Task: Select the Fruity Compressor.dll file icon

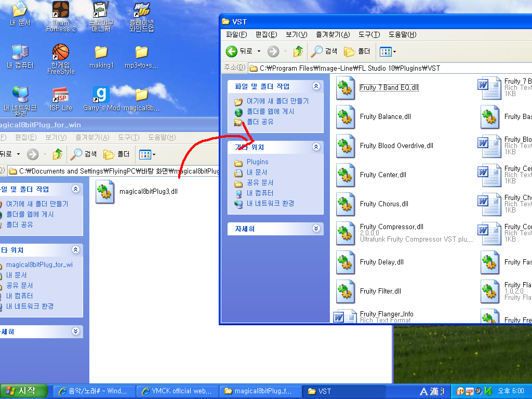Action: 345,233
